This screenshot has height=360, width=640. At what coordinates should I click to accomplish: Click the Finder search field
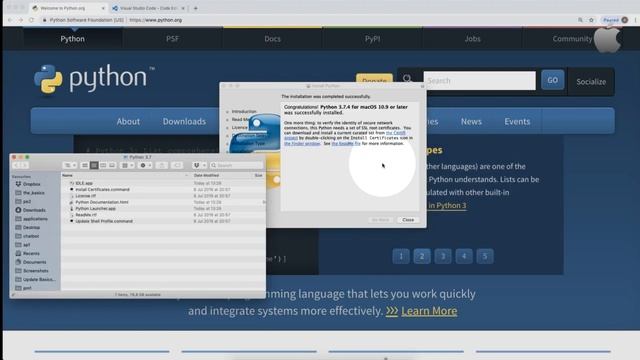click(236, 165)
